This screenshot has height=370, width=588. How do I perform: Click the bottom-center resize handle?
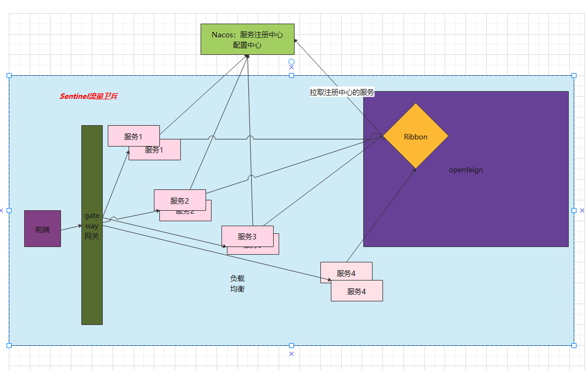tap(290, 344)
